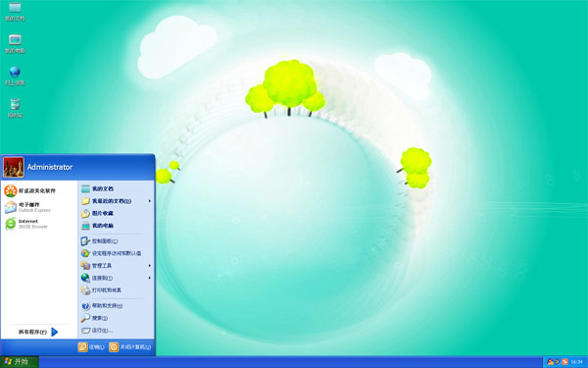The height and width of the screenshot is (368, 588).
Task: Expand the 管理工具 submenu arrow
Action: click(149, 266)
